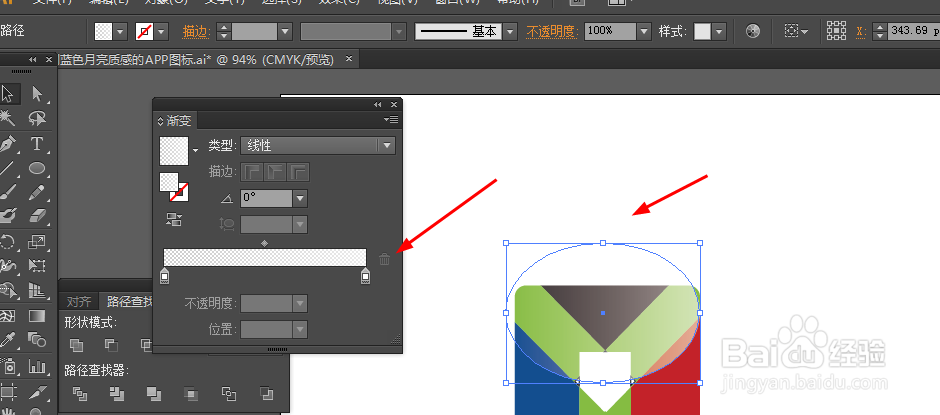Click Merge in Pathfinder panel
940x415 pixels.
153,393
